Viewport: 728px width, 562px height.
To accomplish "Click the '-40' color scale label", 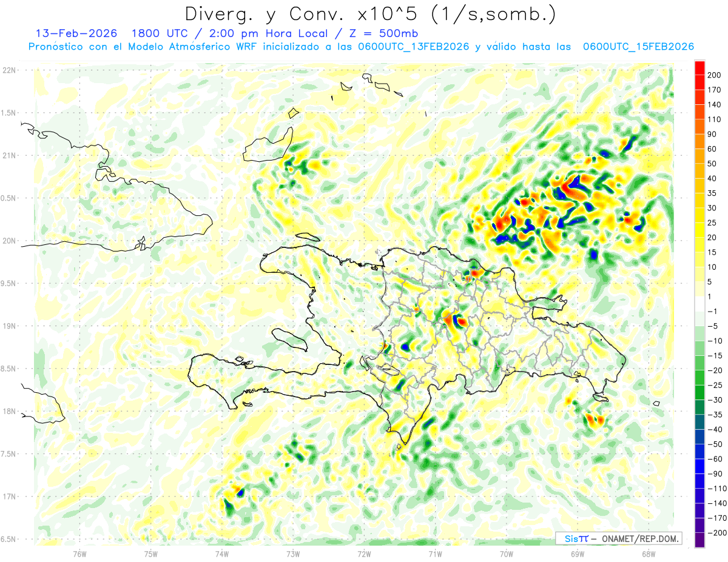I will (x=716, y=429).
